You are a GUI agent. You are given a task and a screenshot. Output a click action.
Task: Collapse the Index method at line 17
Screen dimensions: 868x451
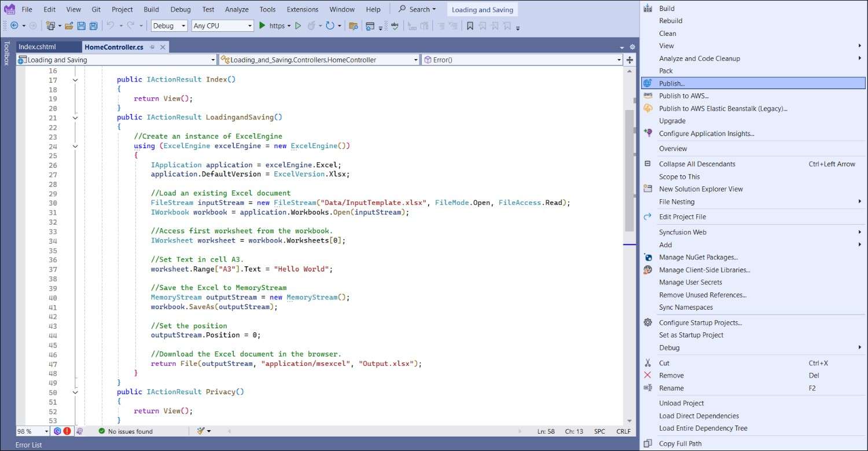click(75, 80)
